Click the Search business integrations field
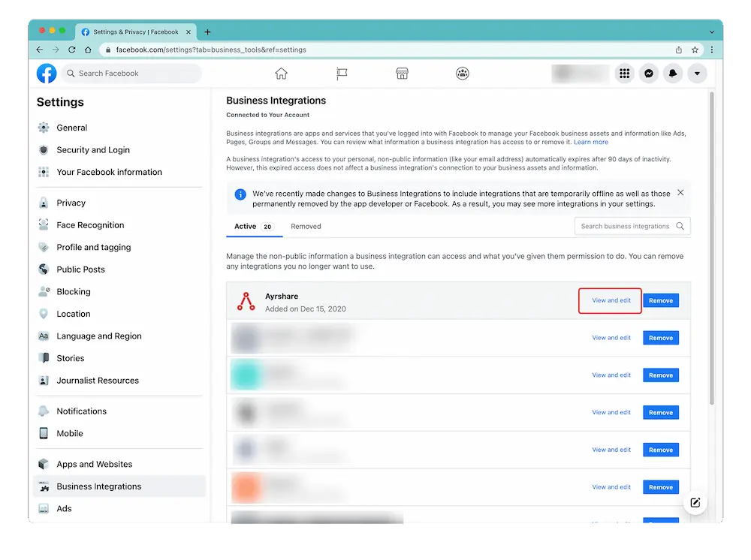The height and width of the screenshot is (560, 751). (625, 226)
